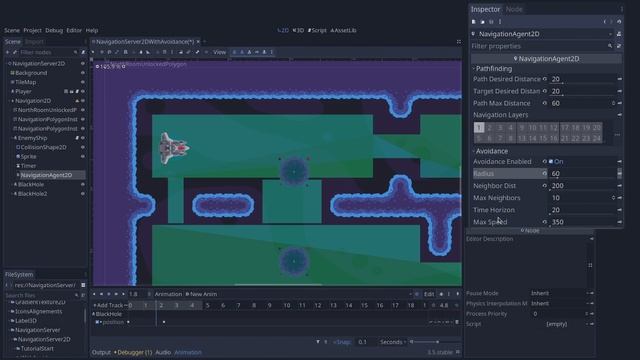Toggle visibility of Sprite node
640x360 pixels.
tap(83, 156)
